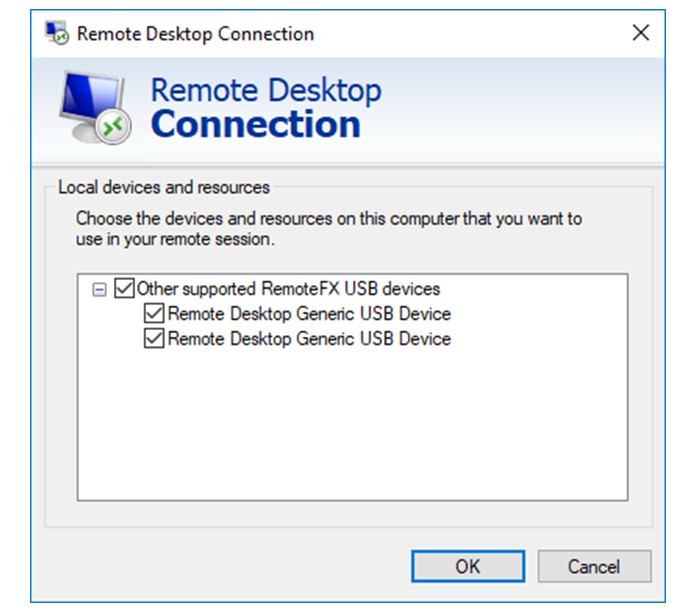The height and width of the screenshot is (612, 696).
Task: Uncheck the first Remote Desktop Generic USB Device
Action: pyautogui.click(x=154, y=313)
